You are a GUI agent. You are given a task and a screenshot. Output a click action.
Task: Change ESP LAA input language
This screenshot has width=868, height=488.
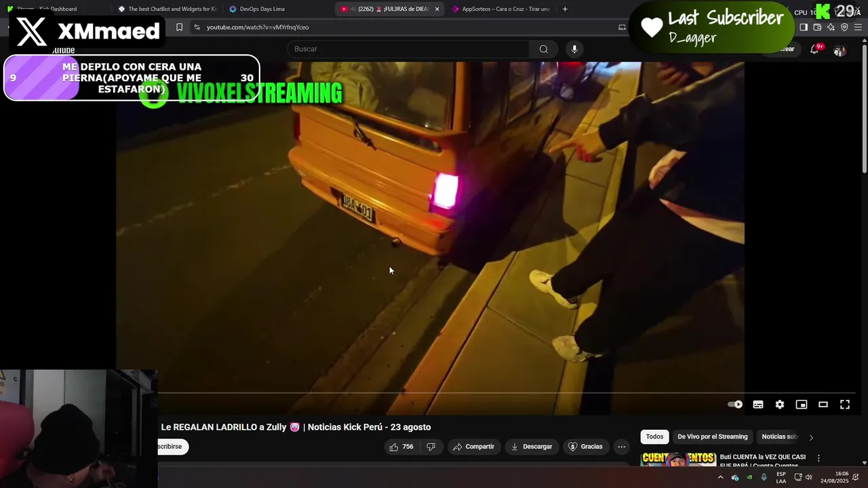coord(781,478)
